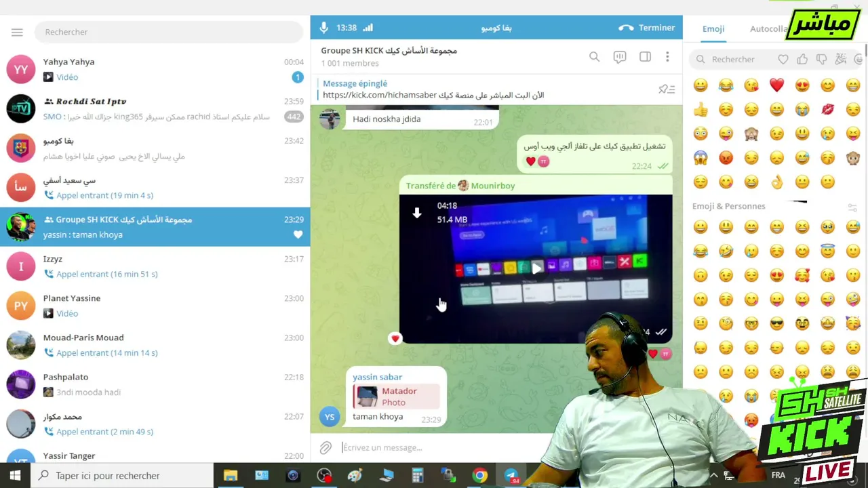Click the chat list Rechercher search field

(170, 32)
